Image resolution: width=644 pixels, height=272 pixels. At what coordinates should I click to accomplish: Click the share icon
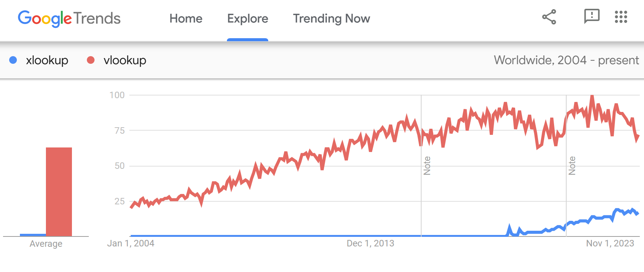(549, 17)
